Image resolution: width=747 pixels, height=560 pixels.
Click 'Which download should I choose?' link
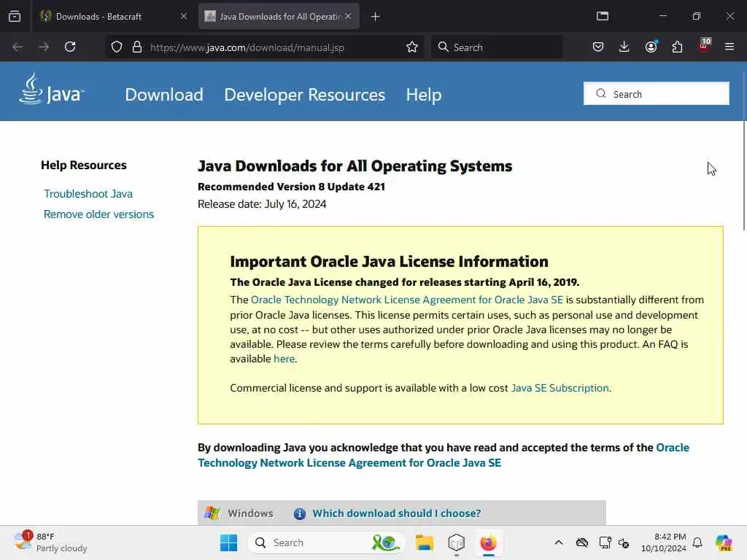[x=396, y=513]
